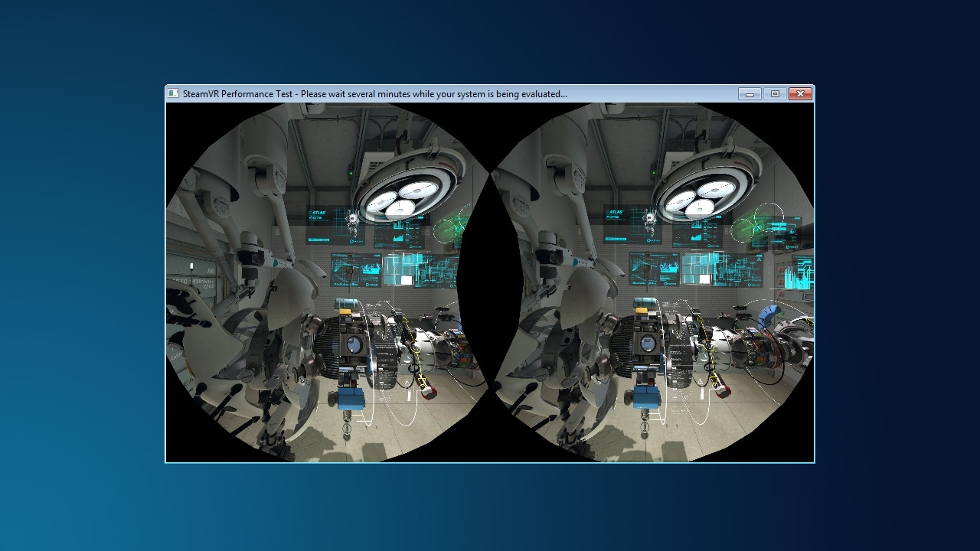Click the bar chart graphic on the center panel
Image resolution: width=980 pixels, height=551 pixels.
[x=397, y=224]
